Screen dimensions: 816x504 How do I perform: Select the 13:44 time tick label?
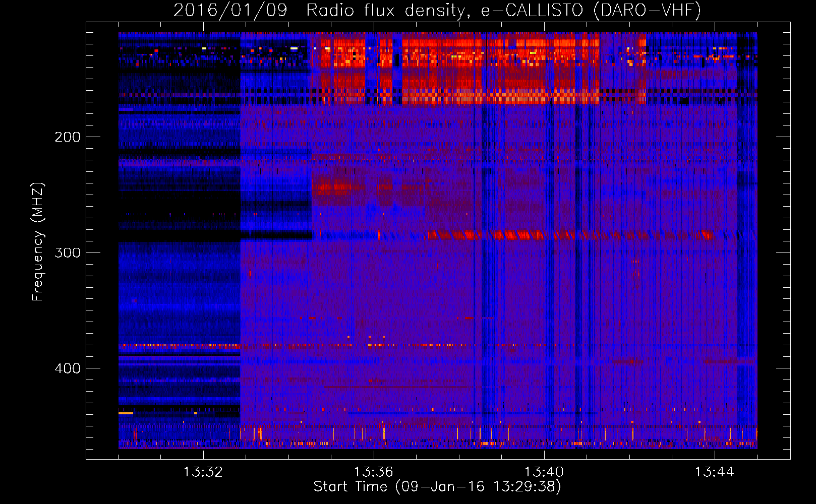click(x=714, y=472)
